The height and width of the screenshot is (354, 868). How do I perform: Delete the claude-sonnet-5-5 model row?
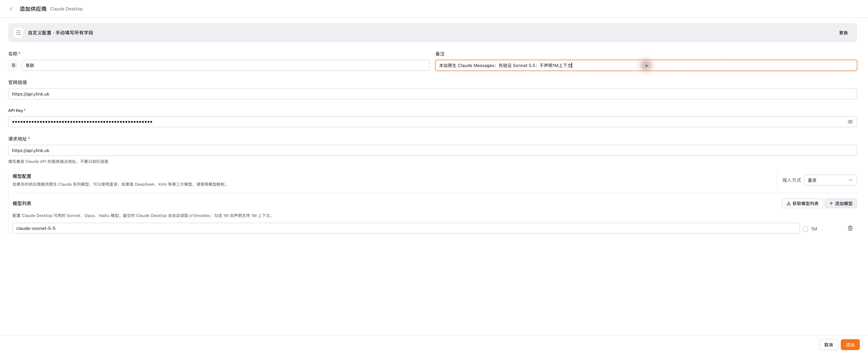850,228
